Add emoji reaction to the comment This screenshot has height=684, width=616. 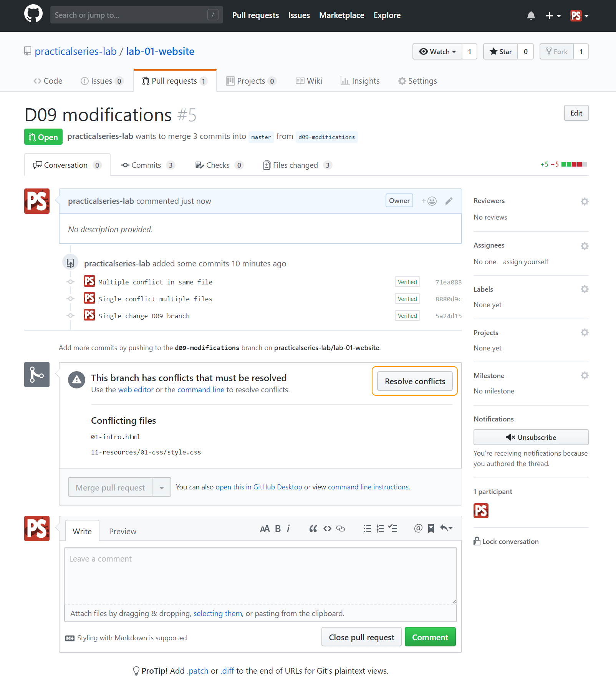[x=429, y=201]
